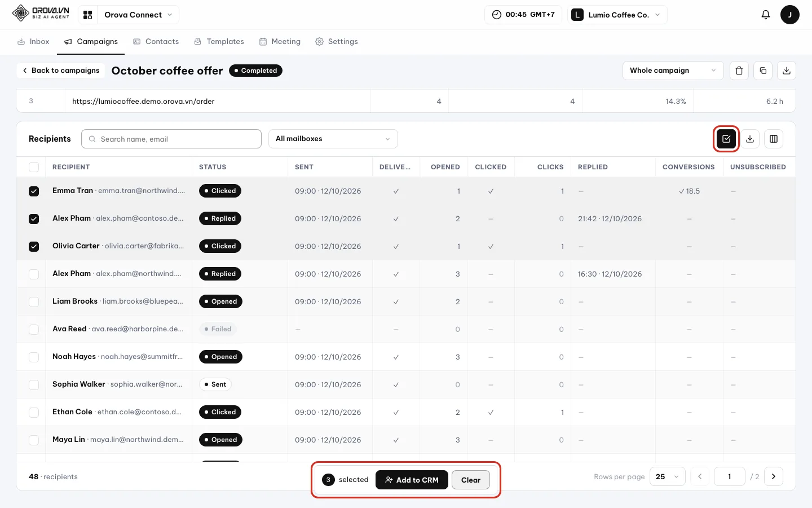
Task: Switch to Contacts tab
Action: [156, 42]
